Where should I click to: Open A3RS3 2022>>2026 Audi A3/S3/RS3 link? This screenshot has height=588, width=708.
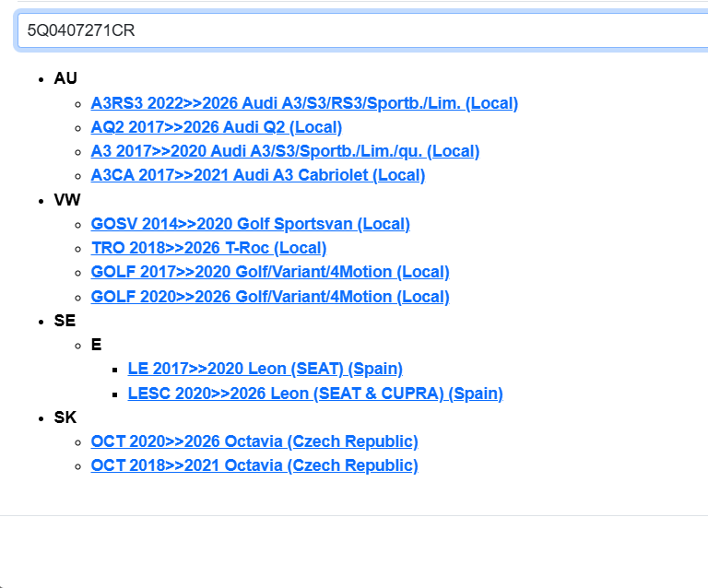(304, 103)
